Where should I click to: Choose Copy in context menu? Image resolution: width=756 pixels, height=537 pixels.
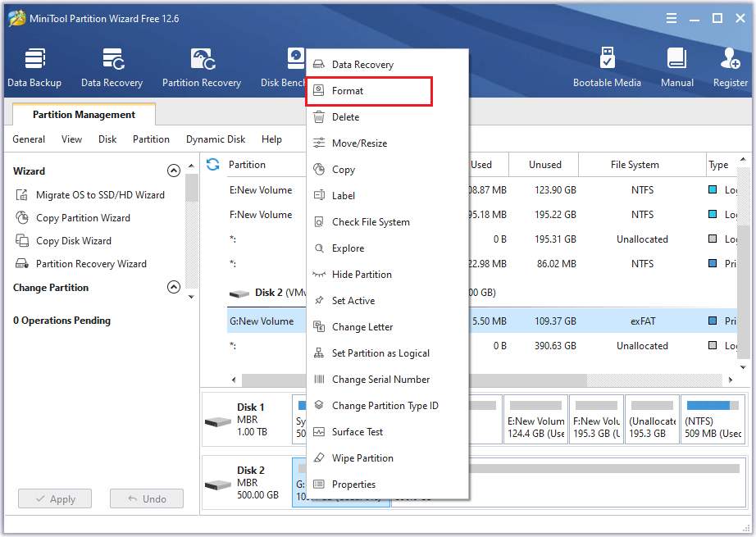(x=387, y=170)
